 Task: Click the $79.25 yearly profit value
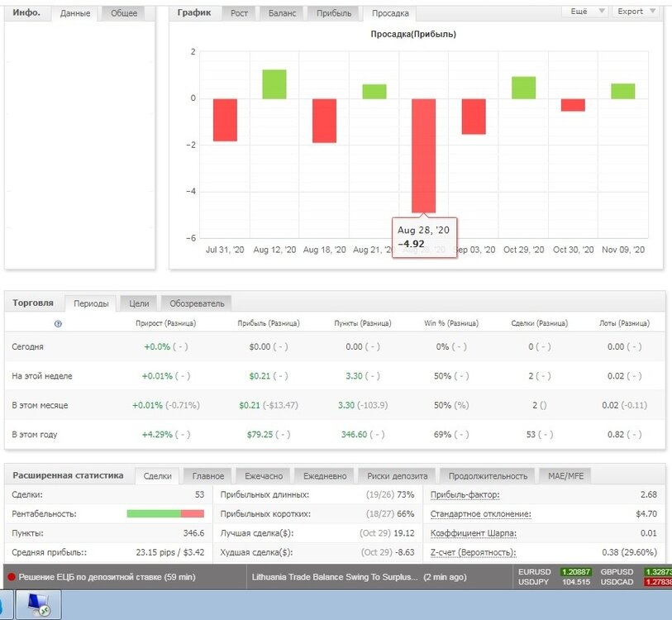coord(260,434)
